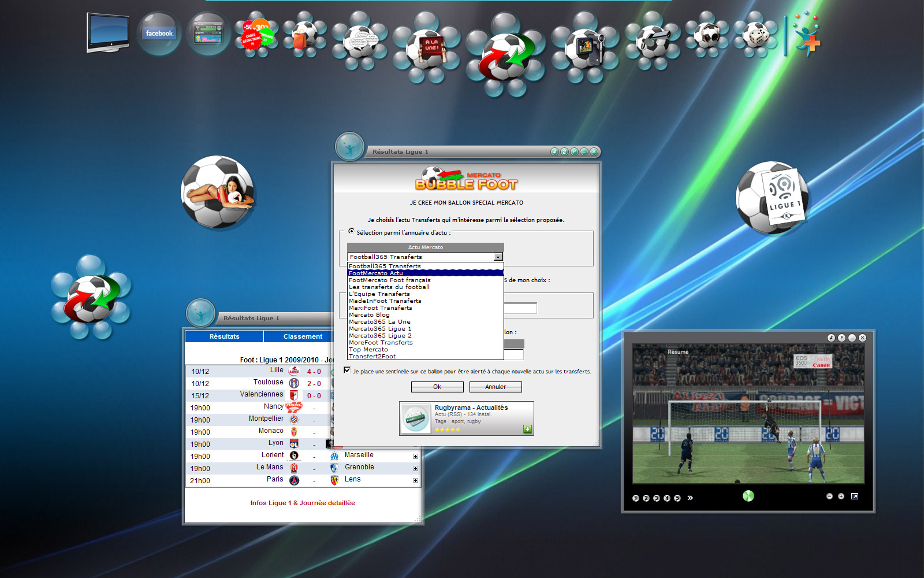Open the desktop Mercato bubble with arrows ball

coord(91,297)
